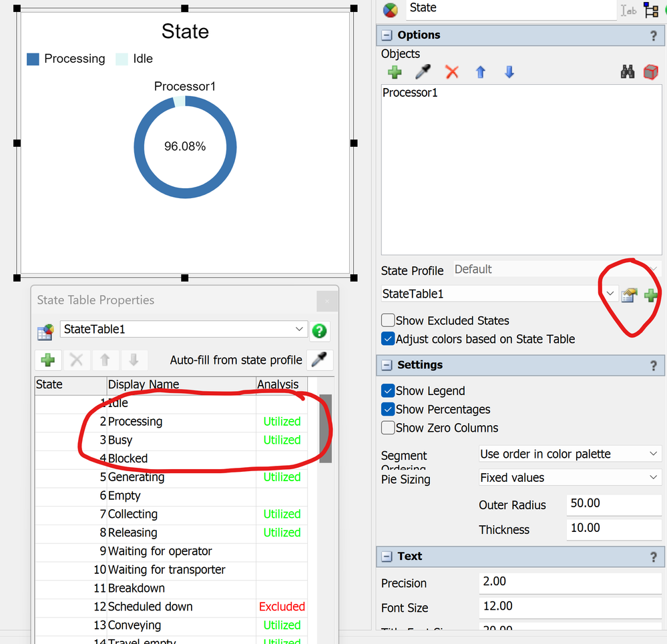
Task: Click the Display Name column header
Action: point(181,384)
